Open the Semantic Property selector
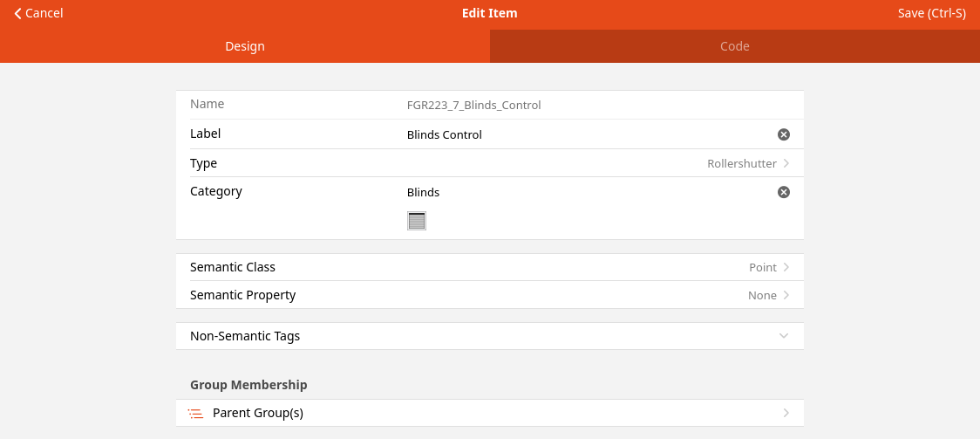The width and height of the screenshot is (980, 439). 488,295
